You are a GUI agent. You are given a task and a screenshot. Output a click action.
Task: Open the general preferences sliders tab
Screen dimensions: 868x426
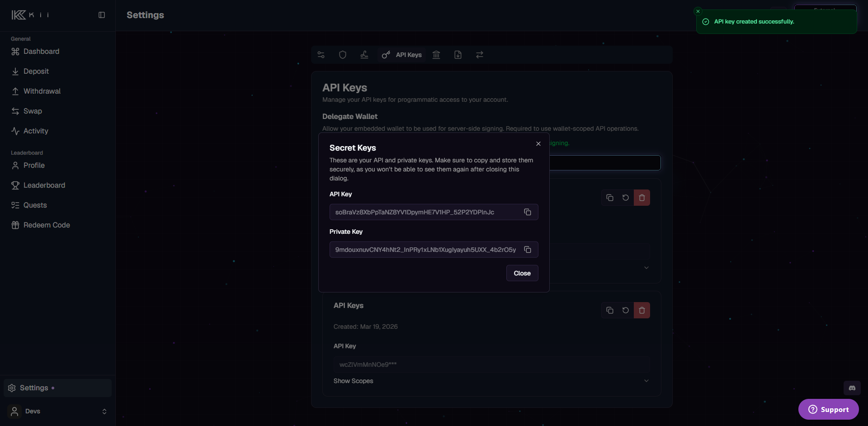click(x=321, y=55)
